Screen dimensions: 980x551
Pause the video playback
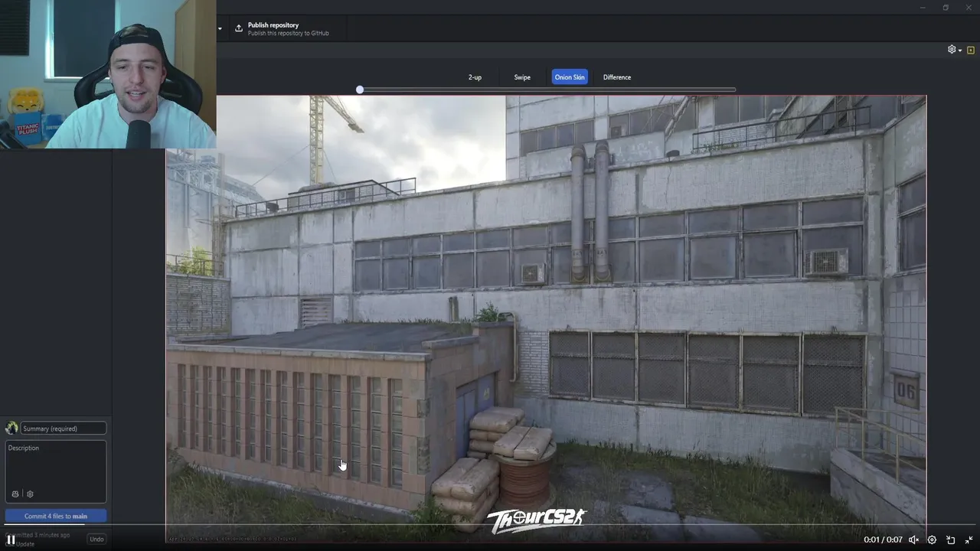11,540
